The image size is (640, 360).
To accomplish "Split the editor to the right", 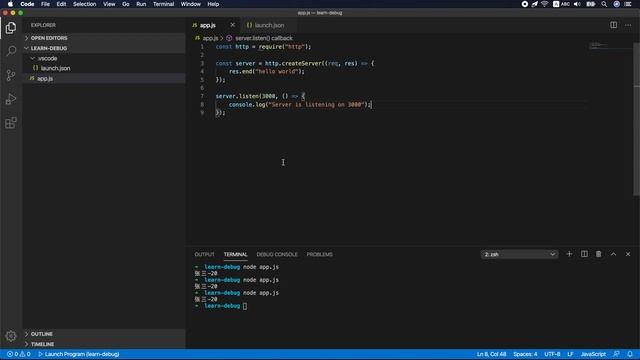I will coord(613,25).
